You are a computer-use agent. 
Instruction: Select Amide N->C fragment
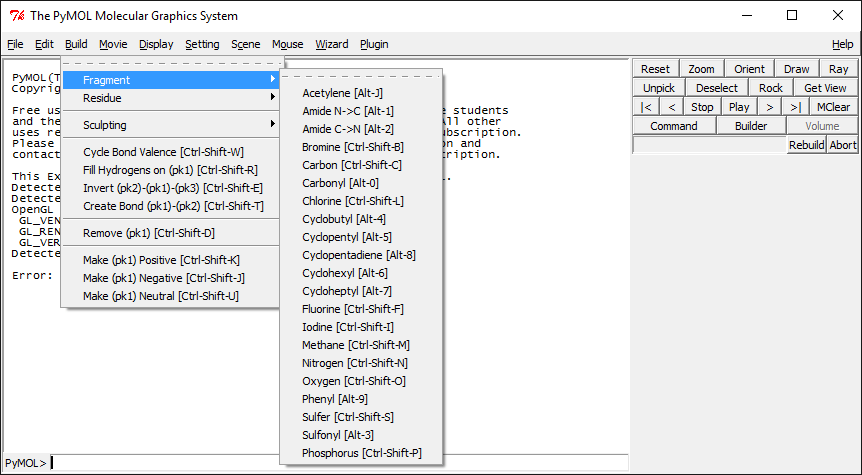click(x=361, y=111)
